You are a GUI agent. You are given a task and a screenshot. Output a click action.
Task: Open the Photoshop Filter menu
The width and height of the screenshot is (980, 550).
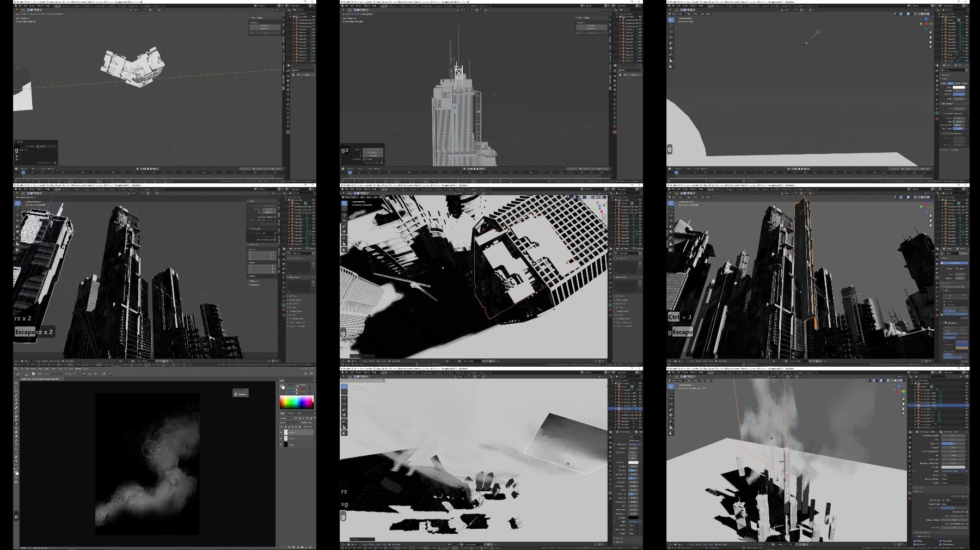60,369
